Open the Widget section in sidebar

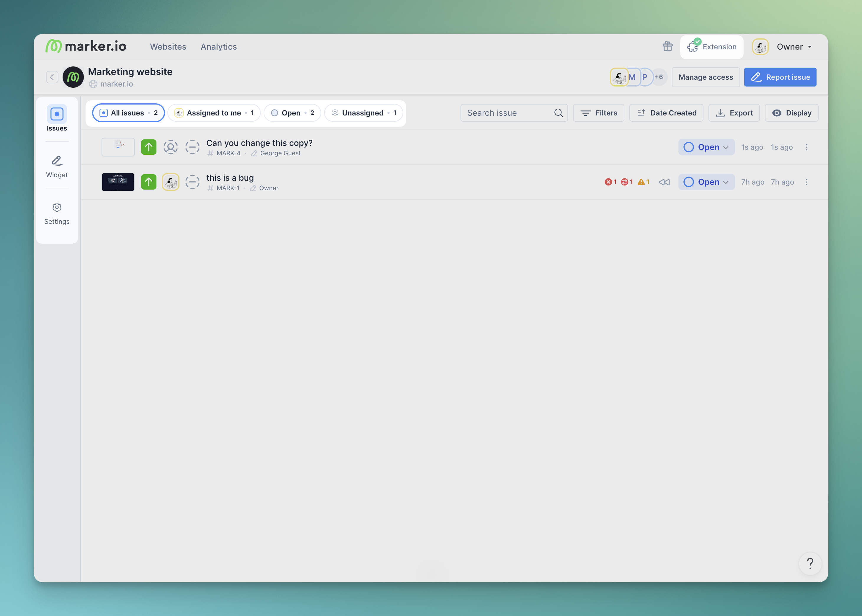(57, 166)
